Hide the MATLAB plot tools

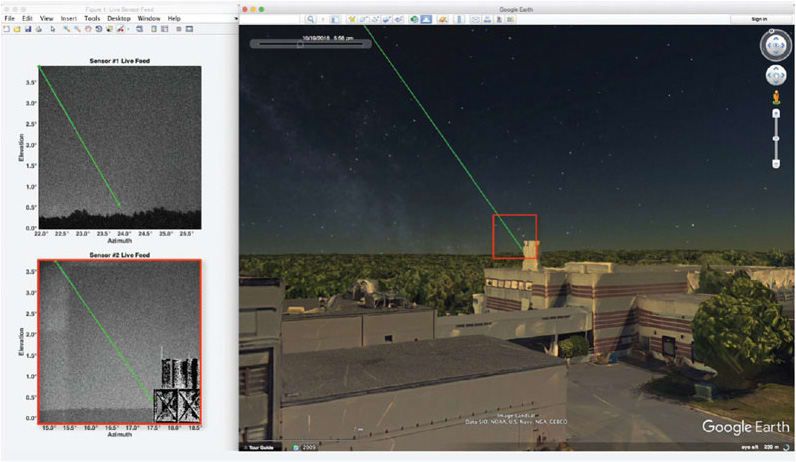coord(179,29)
